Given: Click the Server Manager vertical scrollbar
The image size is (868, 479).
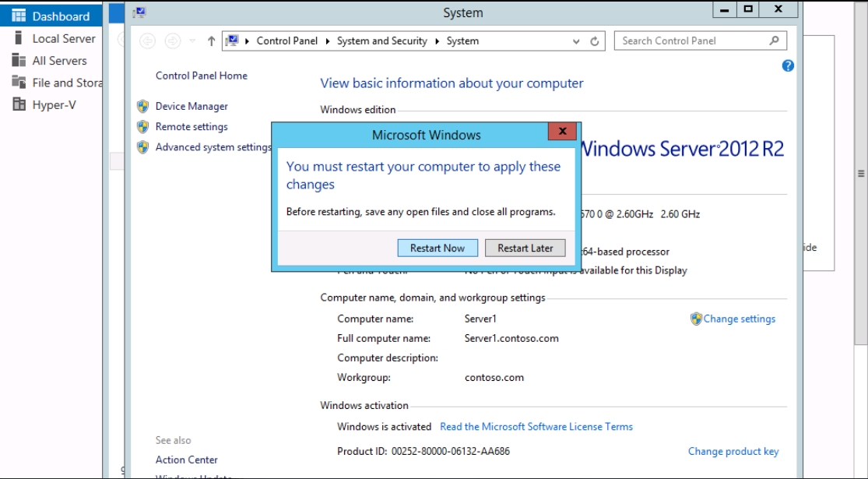Looking at the screenshot, I should [861, 174].
